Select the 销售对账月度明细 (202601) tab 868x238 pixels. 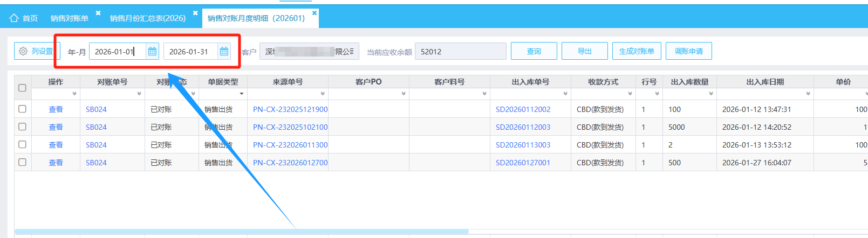point(256,18)
